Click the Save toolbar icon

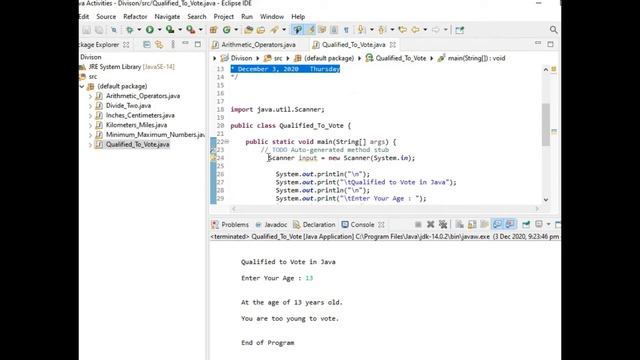coord(87,30)
